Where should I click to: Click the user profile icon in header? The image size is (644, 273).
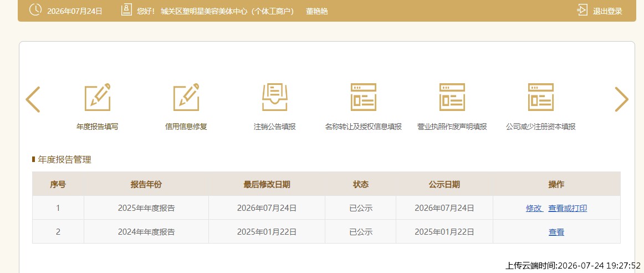pos(126,10)
